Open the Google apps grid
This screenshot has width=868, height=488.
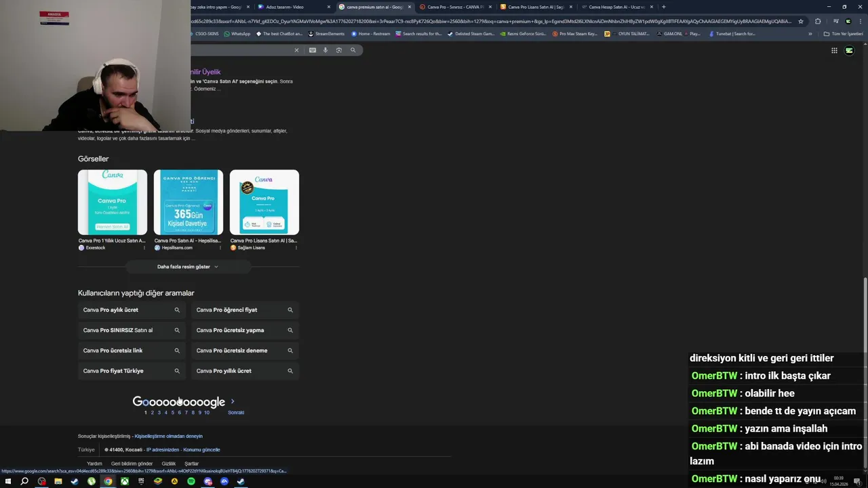(834, 50)
